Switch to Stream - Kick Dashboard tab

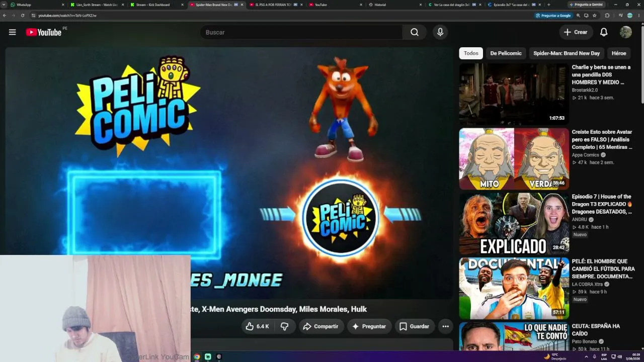click(156, 5)
